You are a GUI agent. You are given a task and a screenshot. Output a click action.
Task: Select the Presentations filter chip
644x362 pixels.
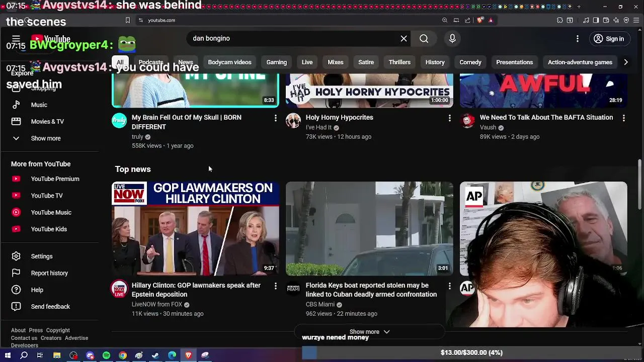514,62
